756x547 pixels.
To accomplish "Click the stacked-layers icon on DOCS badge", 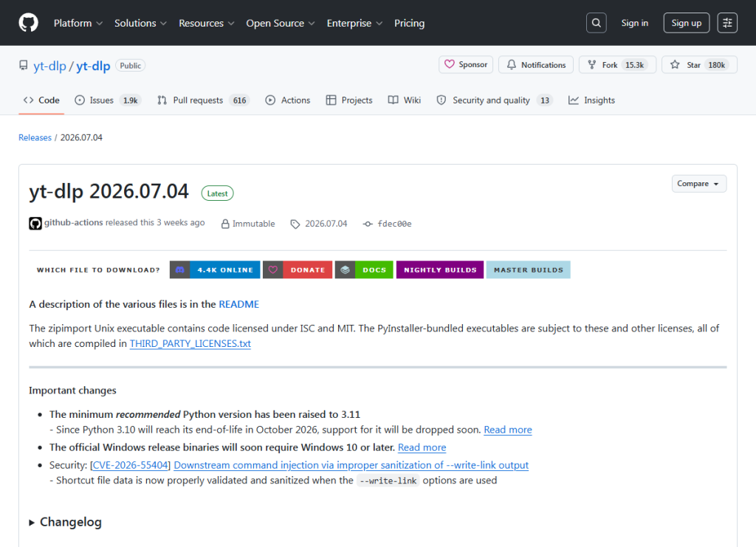I will [346, 270].
